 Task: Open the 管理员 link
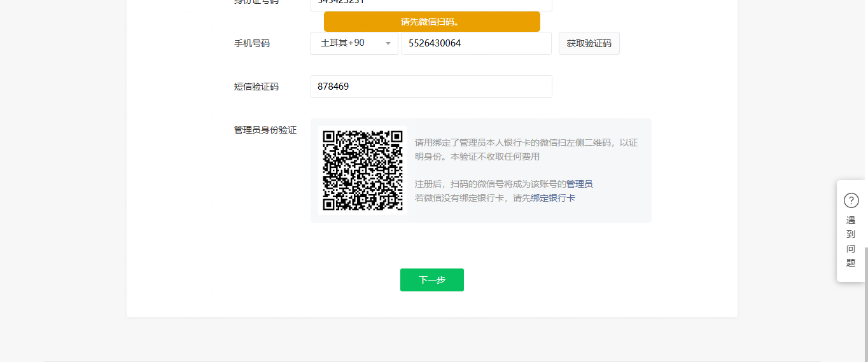(580, 184)
